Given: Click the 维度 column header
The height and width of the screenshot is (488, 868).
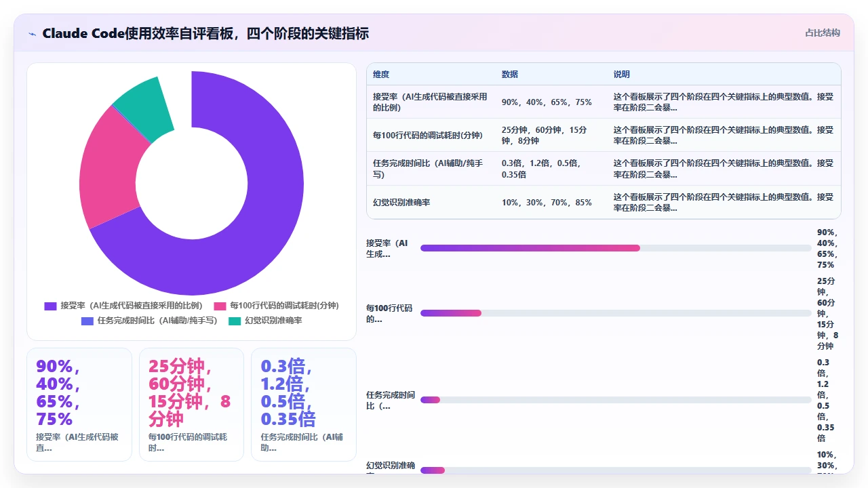Looking at the screenshot, I should (x=381, y=75).
